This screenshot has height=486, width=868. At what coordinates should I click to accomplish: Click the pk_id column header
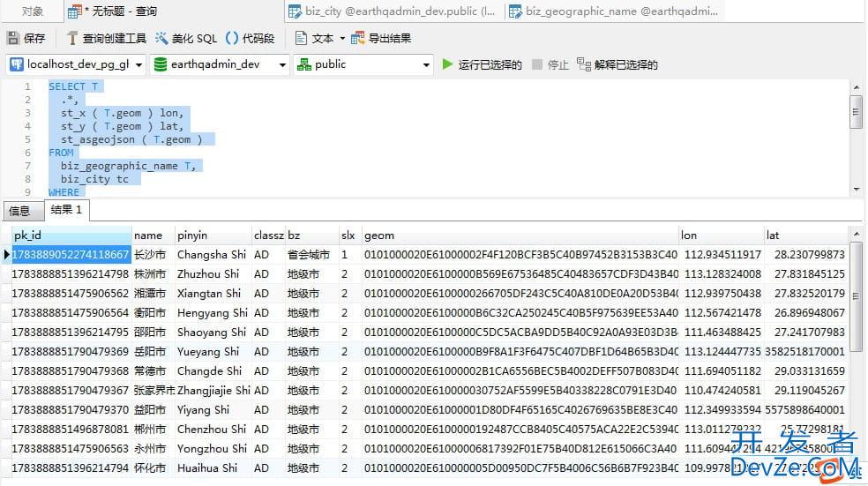(71, 236)
